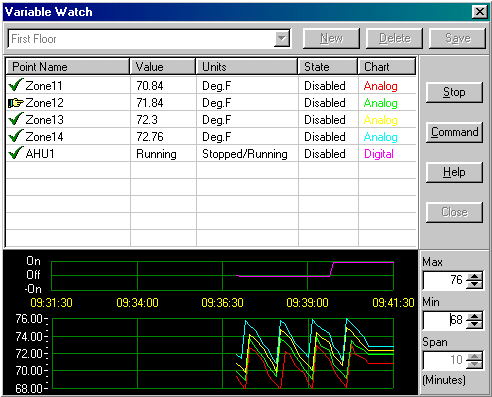The image size is (492, 397).
Task: Click the 09:39:00 time label on chart
Action: 307,303
